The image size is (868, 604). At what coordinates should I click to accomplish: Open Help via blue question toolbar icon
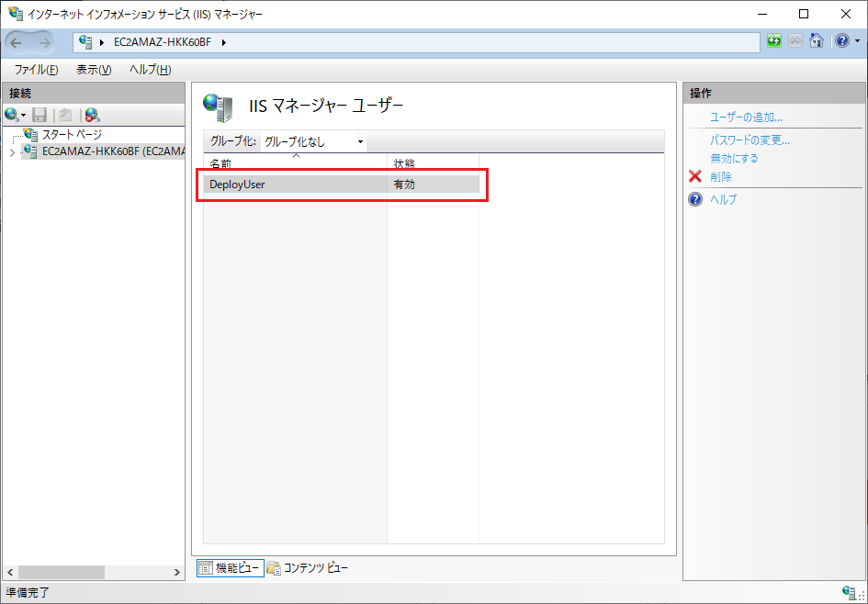842,41
